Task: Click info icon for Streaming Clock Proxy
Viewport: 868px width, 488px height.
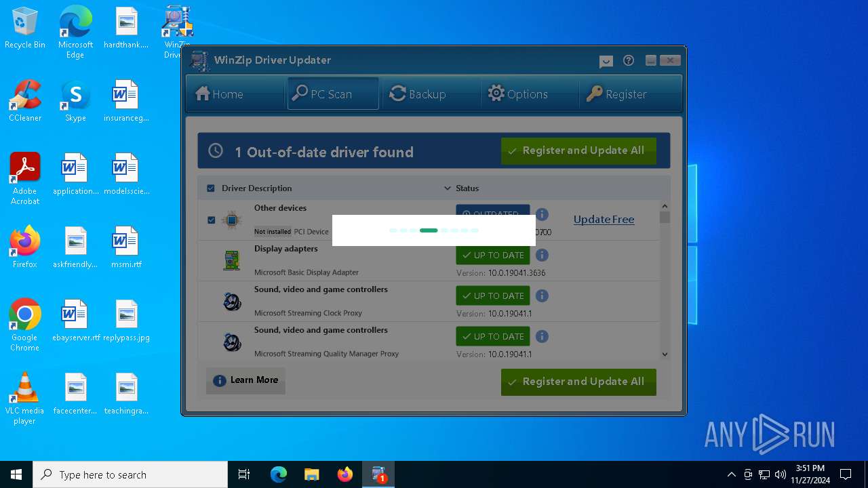Action: click(x=542, y=296)
